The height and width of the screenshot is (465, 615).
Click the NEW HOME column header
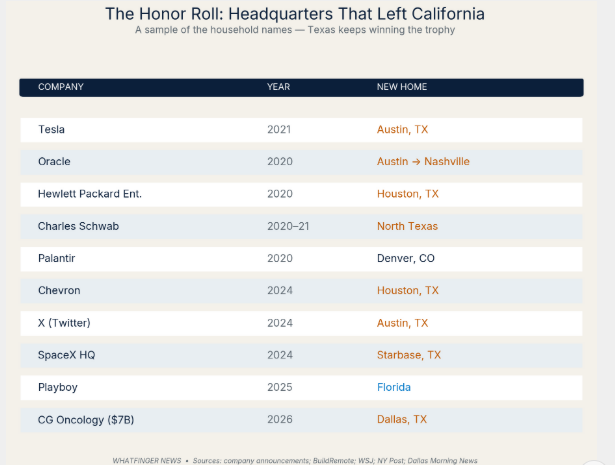pyautogui.click(x=402, y=87)
